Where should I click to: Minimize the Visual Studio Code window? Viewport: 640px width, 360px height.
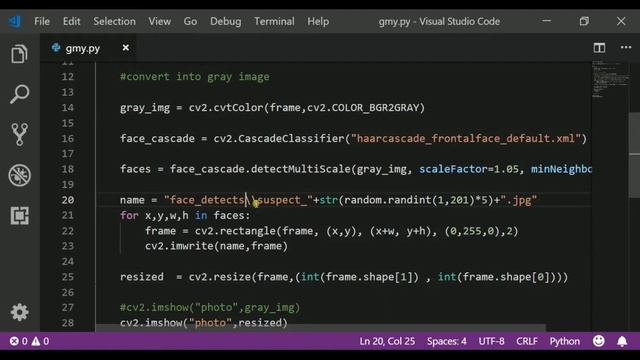coord(547,21)
